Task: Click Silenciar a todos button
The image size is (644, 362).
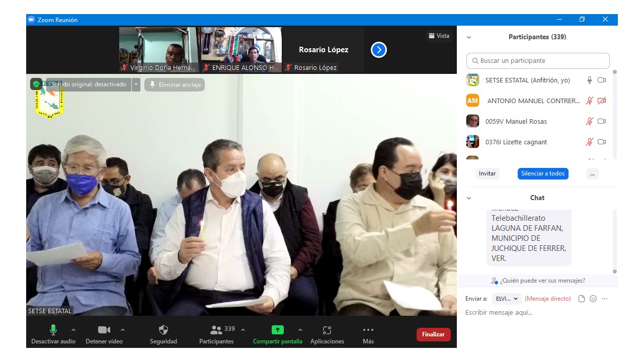Action: tap(543, 173)
